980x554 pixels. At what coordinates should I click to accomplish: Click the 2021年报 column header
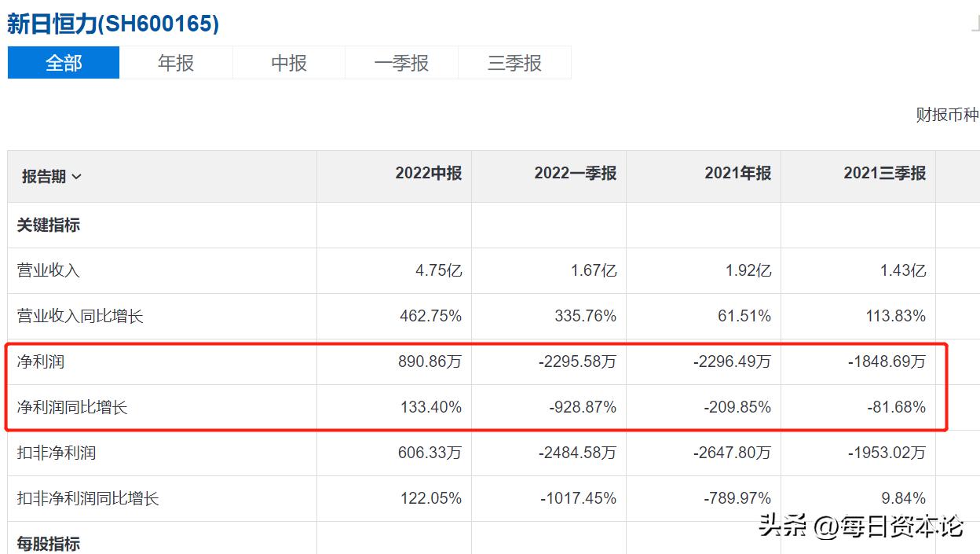pyautogui.click(x=737, y=175)
